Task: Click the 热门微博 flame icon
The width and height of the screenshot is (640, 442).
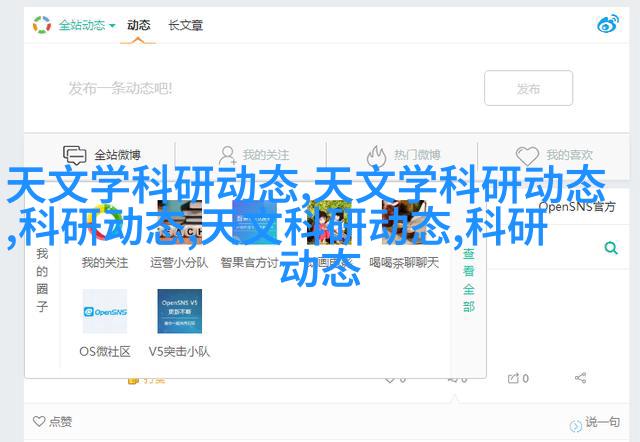Action: 376,156
